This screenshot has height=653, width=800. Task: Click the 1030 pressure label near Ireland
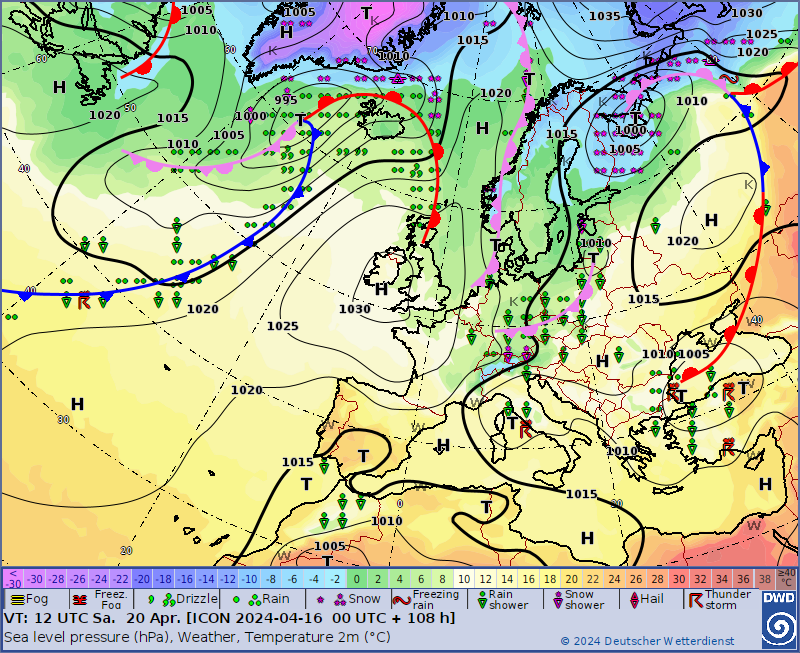[354, 310]
